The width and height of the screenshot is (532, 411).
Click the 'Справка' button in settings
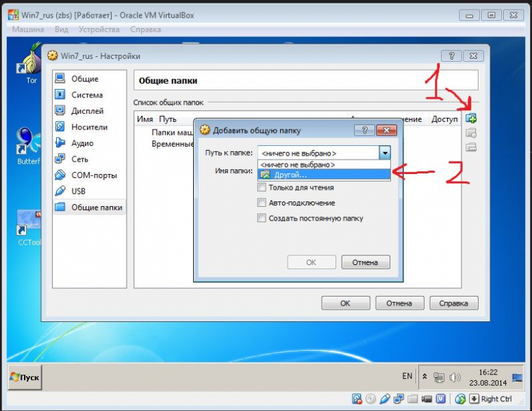click(x=455, y=303)
